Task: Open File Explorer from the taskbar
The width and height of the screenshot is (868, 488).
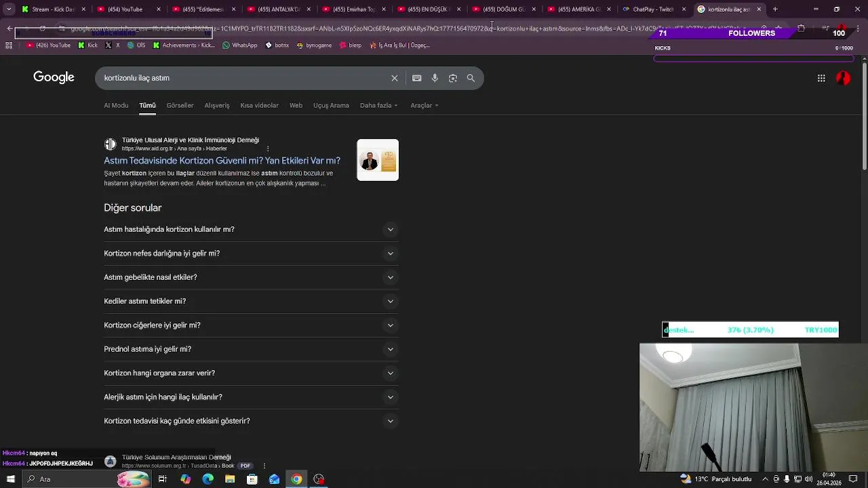Action: [230, 479]
